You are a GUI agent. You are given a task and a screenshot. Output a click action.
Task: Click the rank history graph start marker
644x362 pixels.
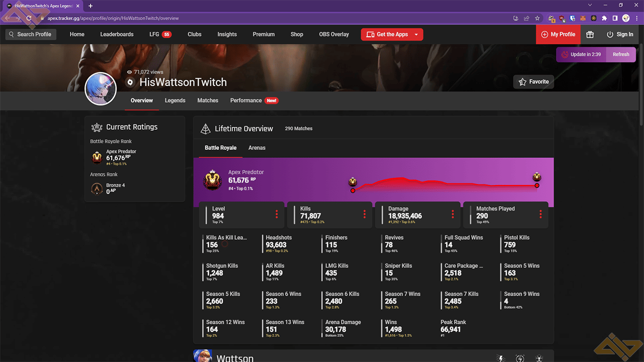(353, 191)
